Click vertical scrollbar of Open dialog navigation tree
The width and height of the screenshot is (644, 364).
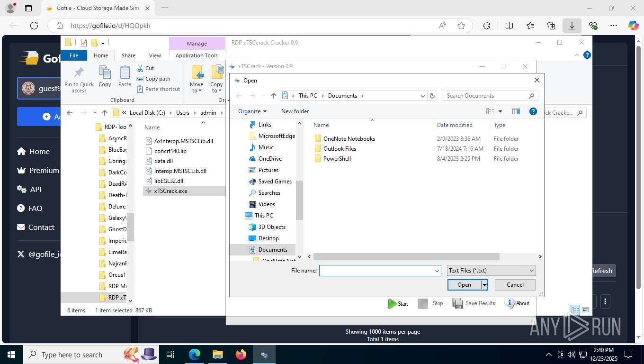click(299, 200)
